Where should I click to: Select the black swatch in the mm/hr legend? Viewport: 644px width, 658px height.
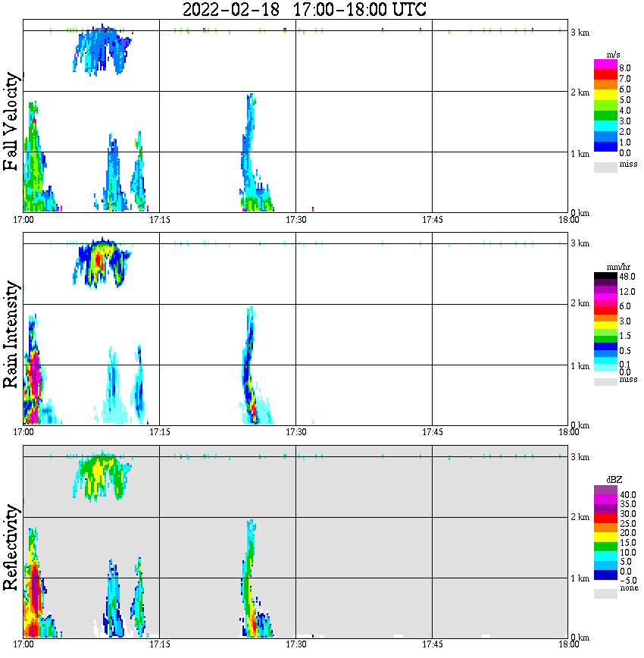[x=605, y=275]
